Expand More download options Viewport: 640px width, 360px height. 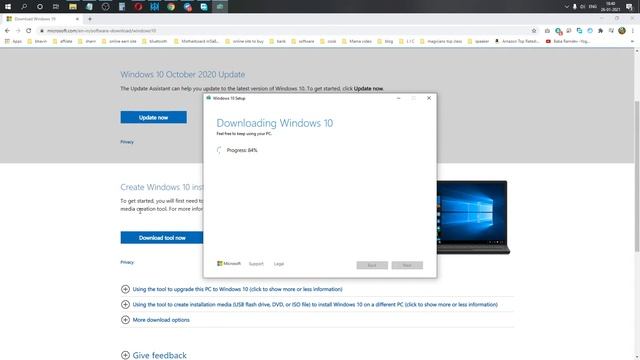point(155,320)
